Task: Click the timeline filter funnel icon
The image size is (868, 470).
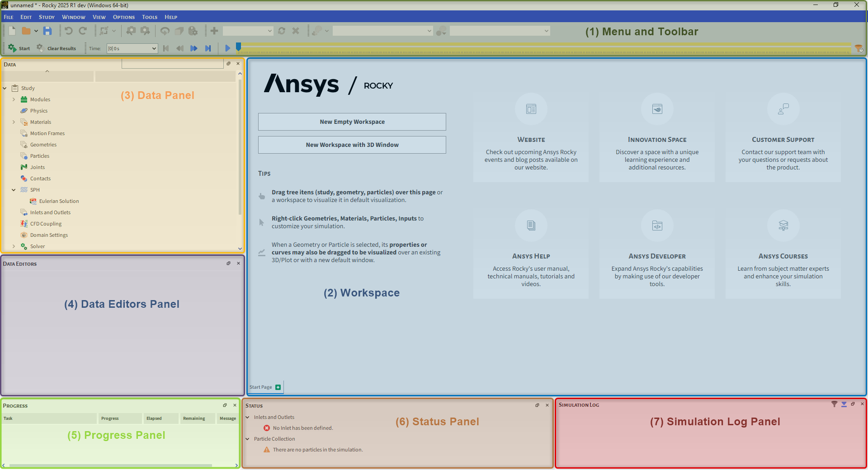Action: pos(859,48)
